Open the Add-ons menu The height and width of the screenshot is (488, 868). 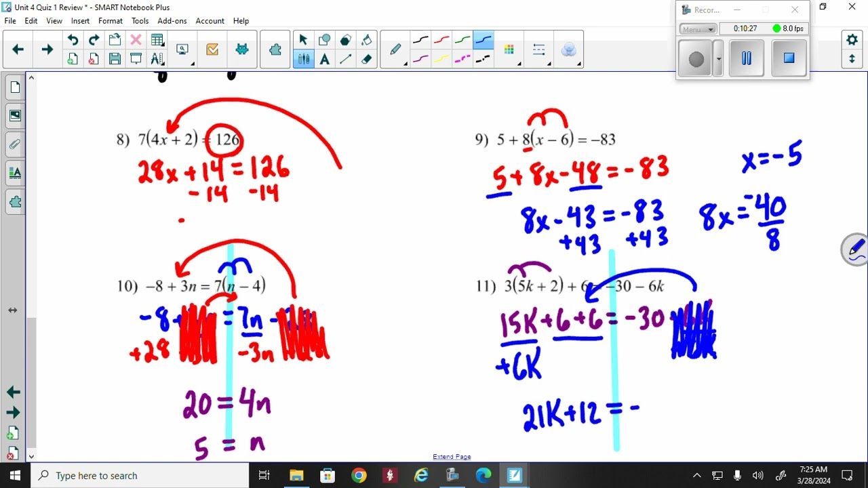(x=172, y=21)
